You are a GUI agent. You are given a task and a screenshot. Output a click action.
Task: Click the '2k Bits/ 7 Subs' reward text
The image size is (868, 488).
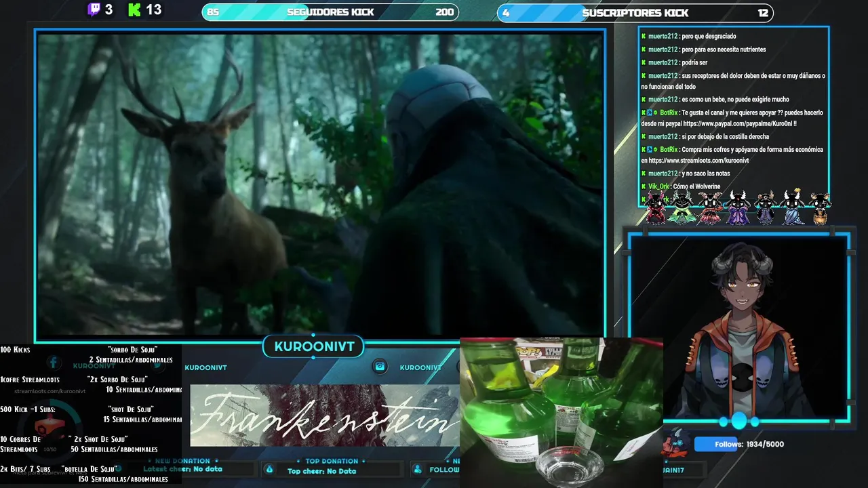click(x=25, y=469)
